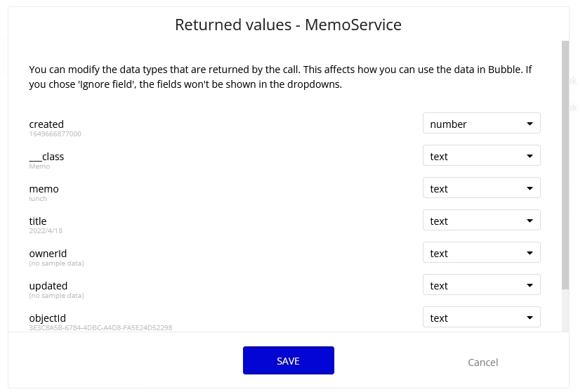
Task: Click the arrow icon on updated's text dropdown
Action: coord(530,285)
